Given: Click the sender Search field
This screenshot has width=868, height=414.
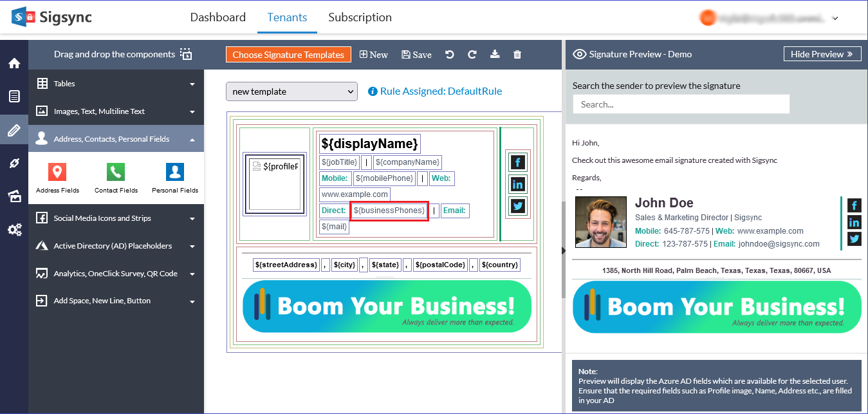Looking at the screenshot, I should point(681,104).
